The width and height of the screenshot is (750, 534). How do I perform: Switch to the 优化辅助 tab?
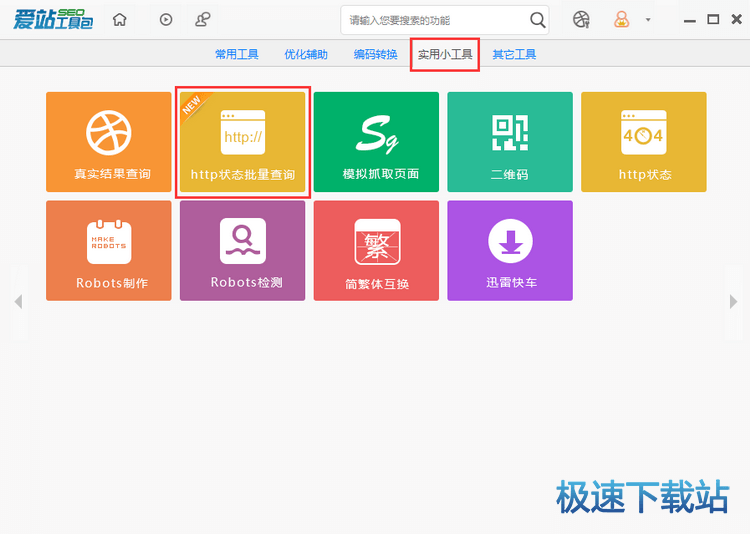[x=306, y=55]
